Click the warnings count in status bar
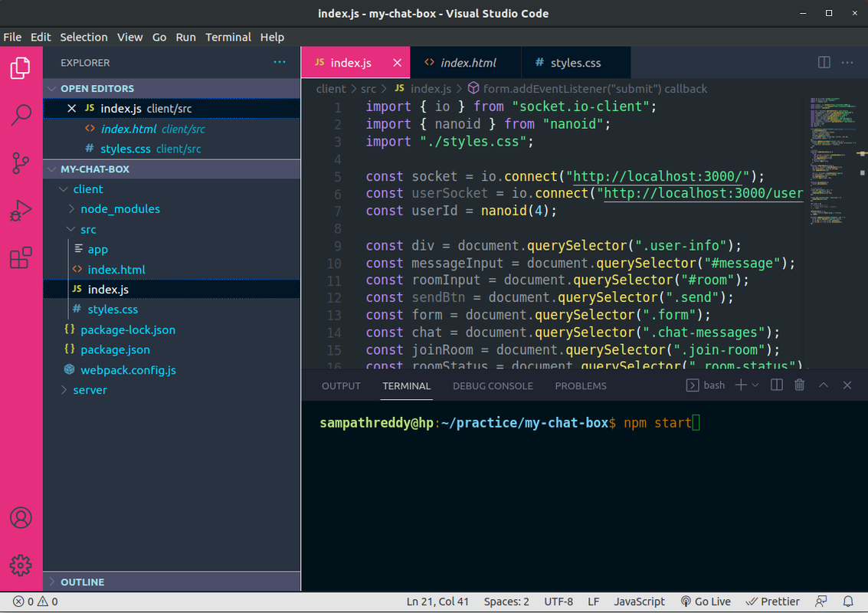This screenshot has width=868, height=613. pyautogui.click(x=47, y=602)
